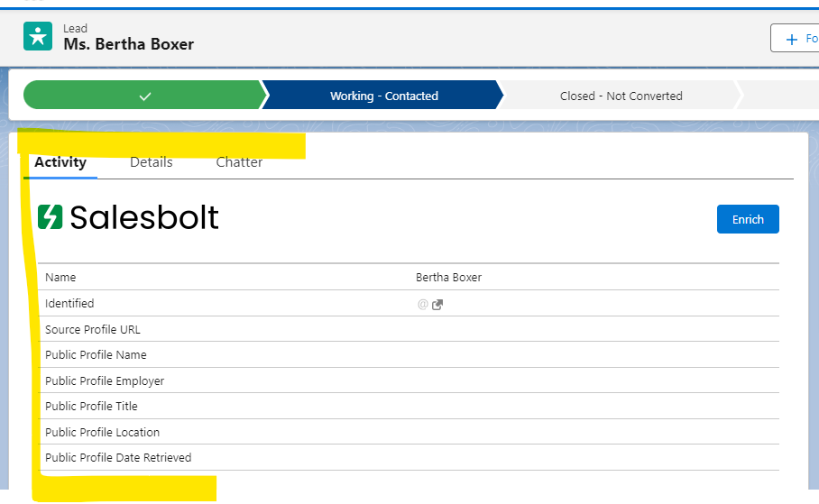Image resolution: width=819 pixels, height=504 pixels.
Task: Click the Lead record type label
Action: pyautogui.click(x=75, y=28)
